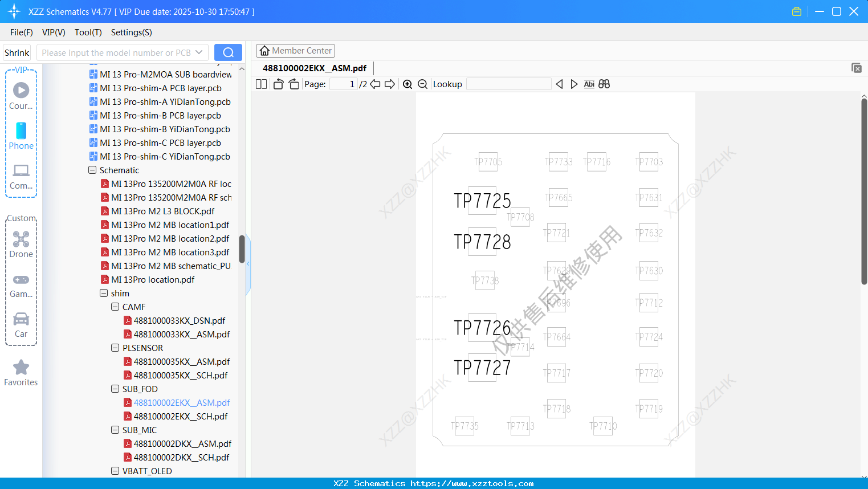Select the Drone category icon
The height and width of the screenshot is (489, 868).
[21, 244]
